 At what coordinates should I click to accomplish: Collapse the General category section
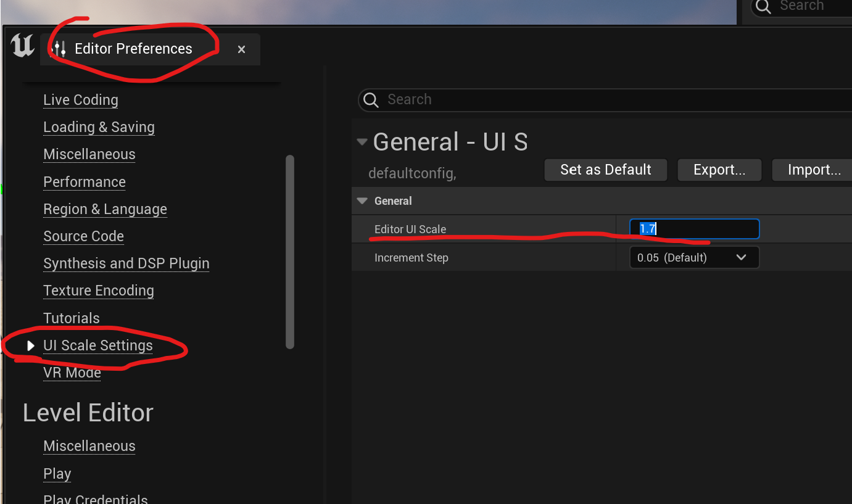(x=361, y=201)
